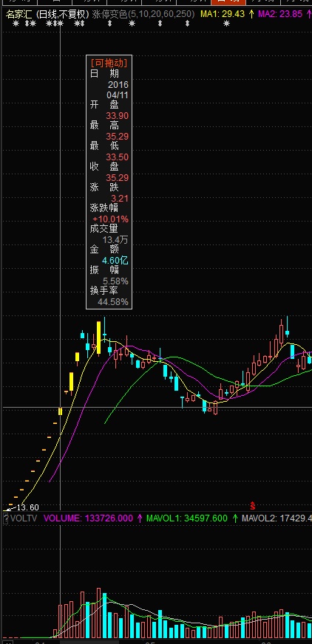Click the 13.60 lowest price label
The height and width of the screenshot is (644, 312).
point(28,507)
